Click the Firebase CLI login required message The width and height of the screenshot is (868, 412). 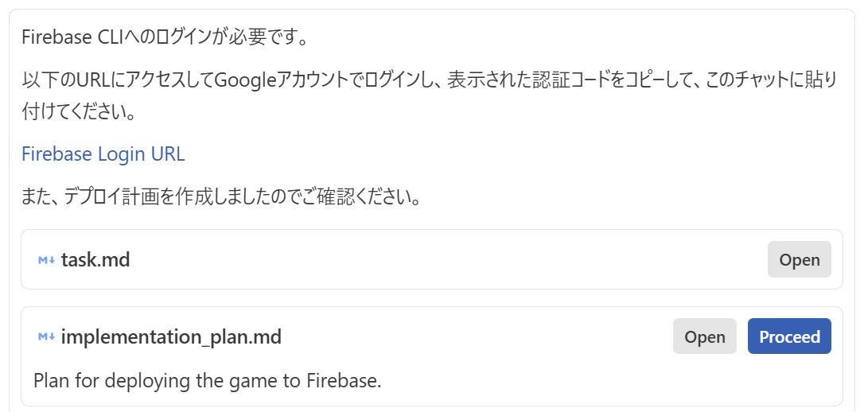tap(165, 37)
